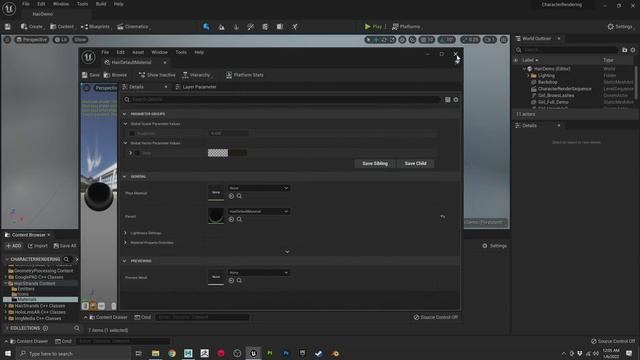Click Show button in main viewport
The width and height of the screenshot is (640, 360).
click(80, 40)
